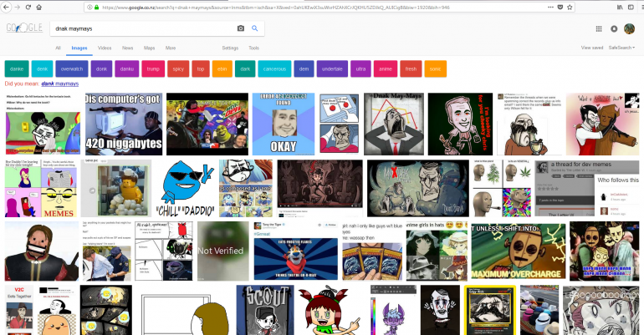
Task: Filter by the 'danke' chip
Action: pos(17,69)
